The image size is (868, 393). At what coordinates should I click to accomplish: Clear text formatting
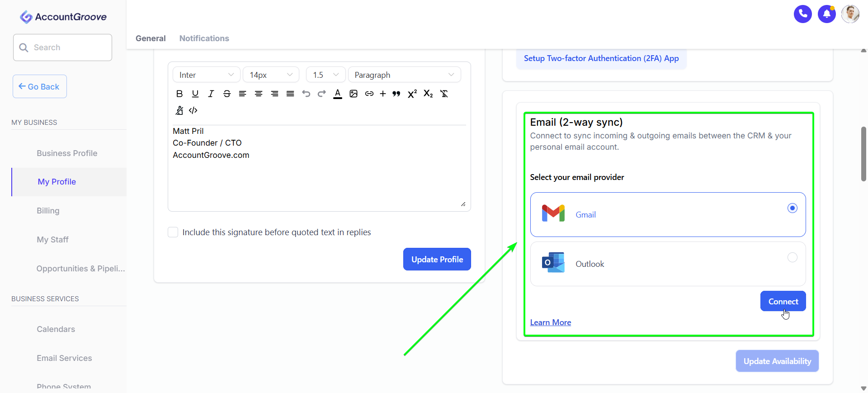pyautogui.click(x=444, y=94)
